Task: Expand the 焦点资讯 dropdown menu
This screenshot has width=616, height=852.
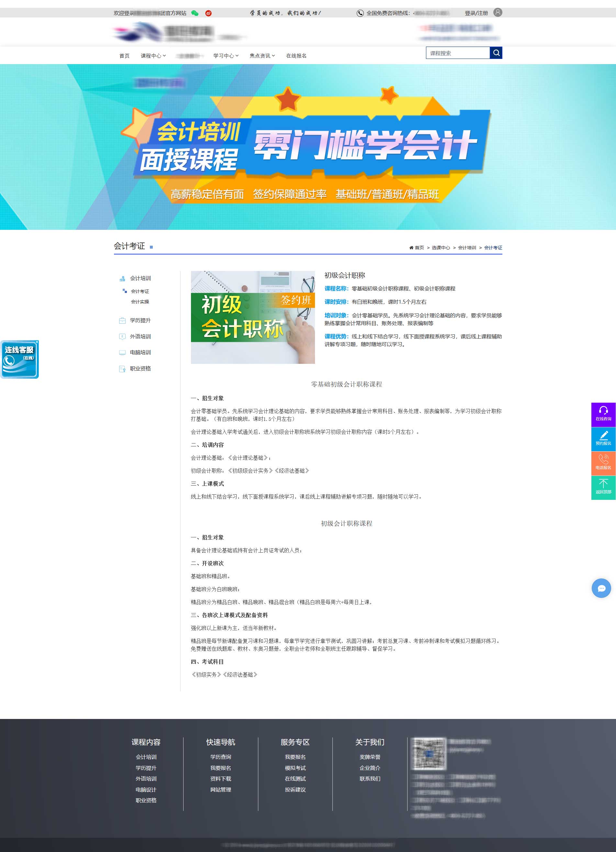Action: pos(262,56)
